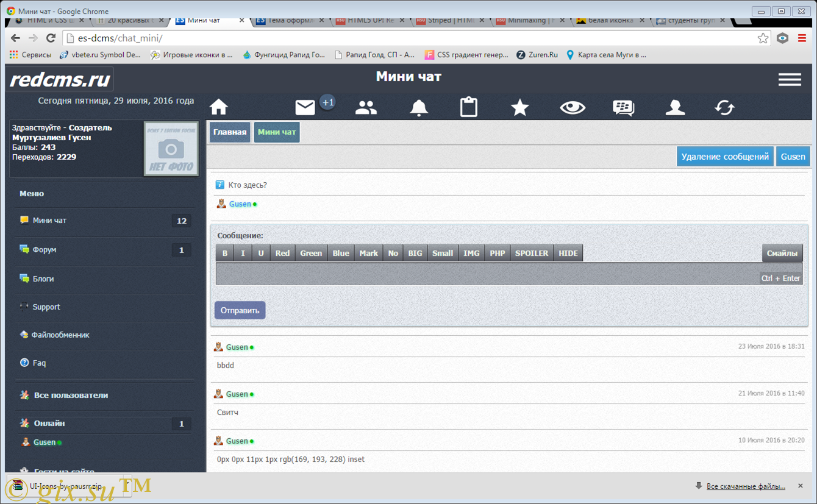Focus the message text field
The height and width of the screenshot is (504, 817).
(x=509, y=274)
